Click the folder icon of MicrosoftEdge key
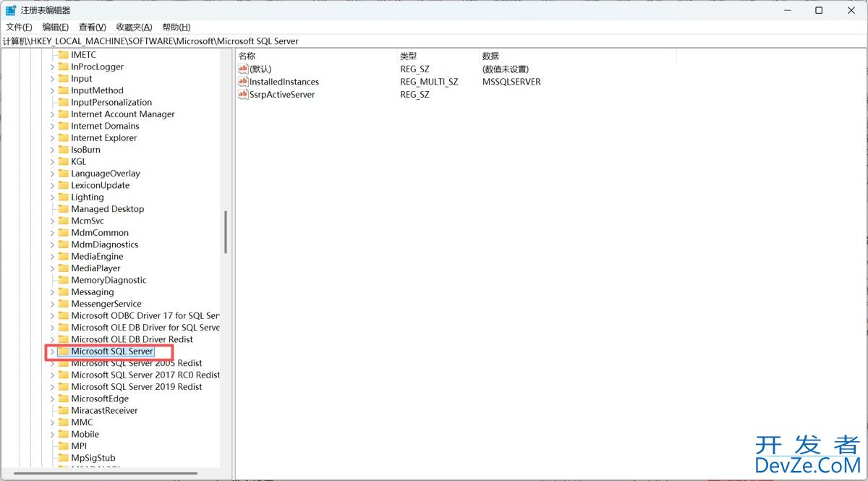 click(x=64, y=398)
